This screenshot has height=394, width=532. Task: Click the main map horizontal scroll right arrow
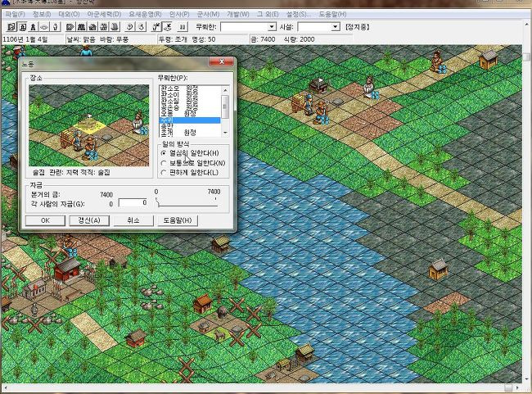pyautogui.click(x=517, y=387)
